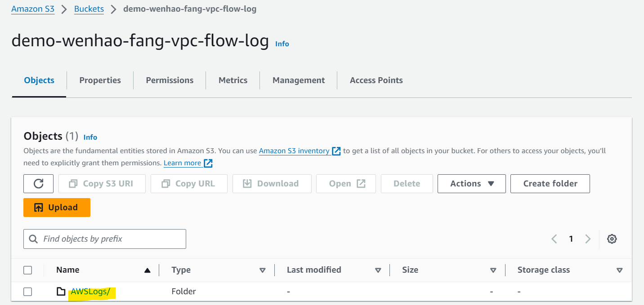This screenshot has width=644, height=305.
Task: Click Info link next to Objects heading
Action: click(x=90, y=137)
